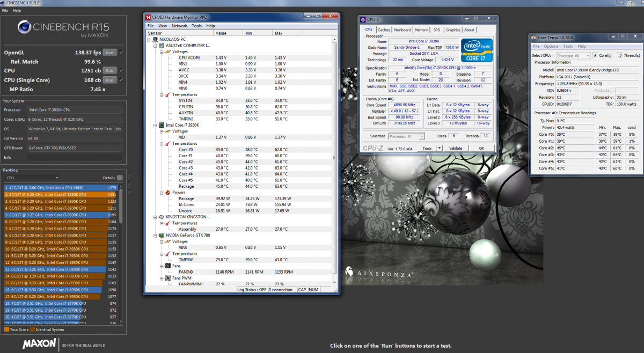The image size is (644, 353).
Task: Select ranking entry 12C/24T Intel Xeon X5650
Action: [60, 188]
